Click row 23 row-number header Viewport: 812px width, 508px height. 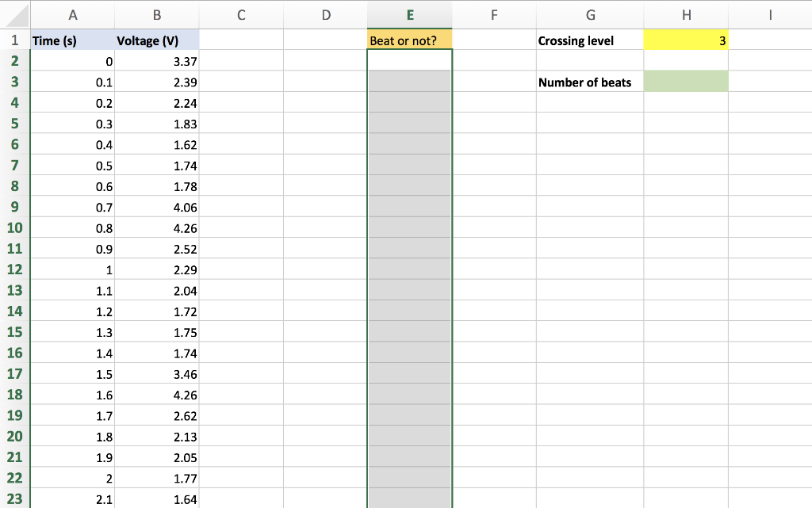tap(14, 499)
